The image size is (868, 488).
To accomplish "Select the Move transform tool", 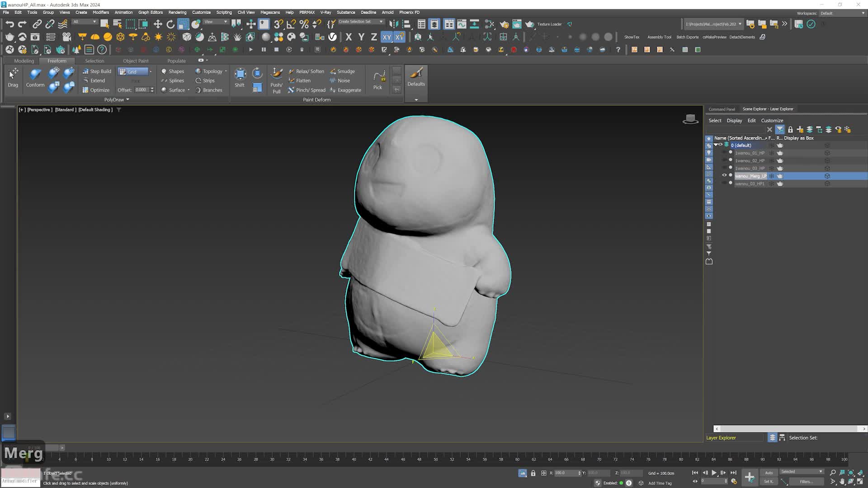I will point(158,24).
